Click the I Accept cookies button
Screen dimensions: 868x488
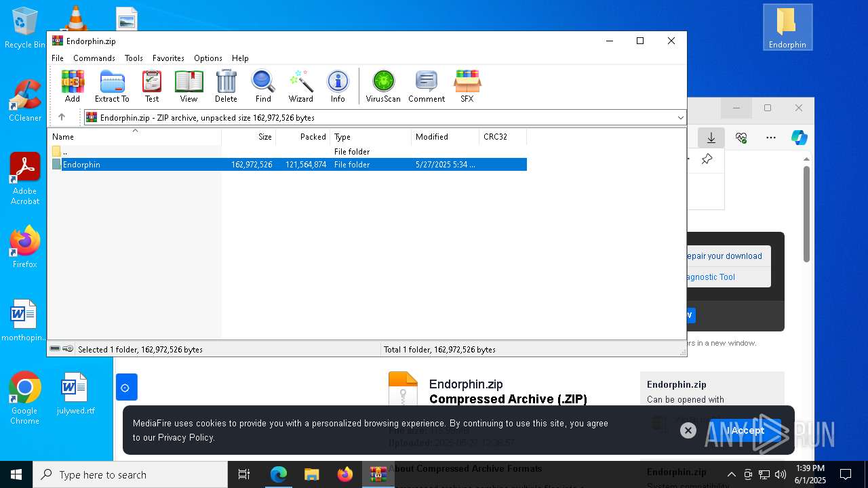(x=745, y=430)
